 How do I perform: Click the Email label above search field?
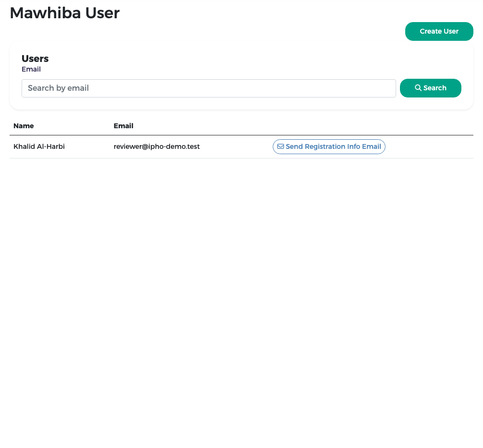[x=31, y=69]
